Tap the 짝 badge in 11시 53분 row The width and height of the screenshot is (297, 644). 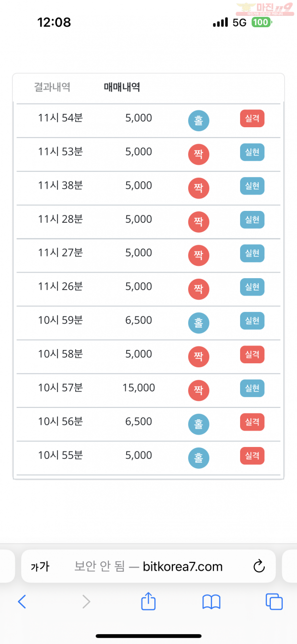(198, 154)
